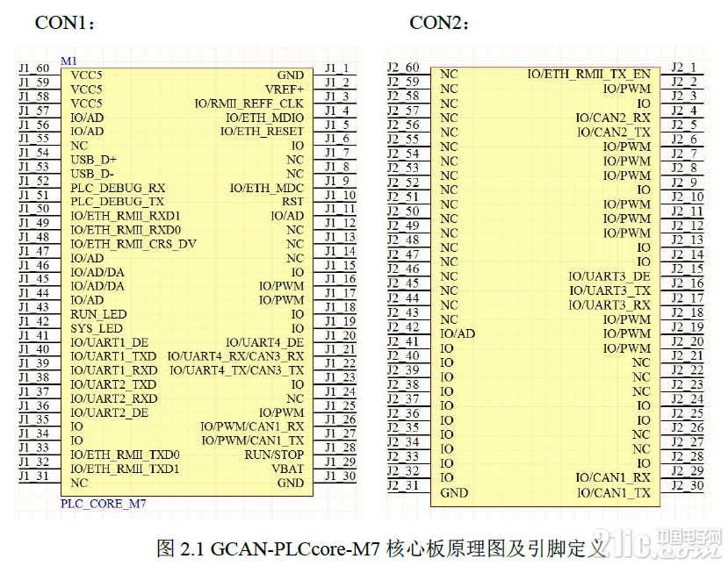The height and width of the screenshot is (566, 728).
Task: Select the M1 component designator
Action: (x=68, y=61)
